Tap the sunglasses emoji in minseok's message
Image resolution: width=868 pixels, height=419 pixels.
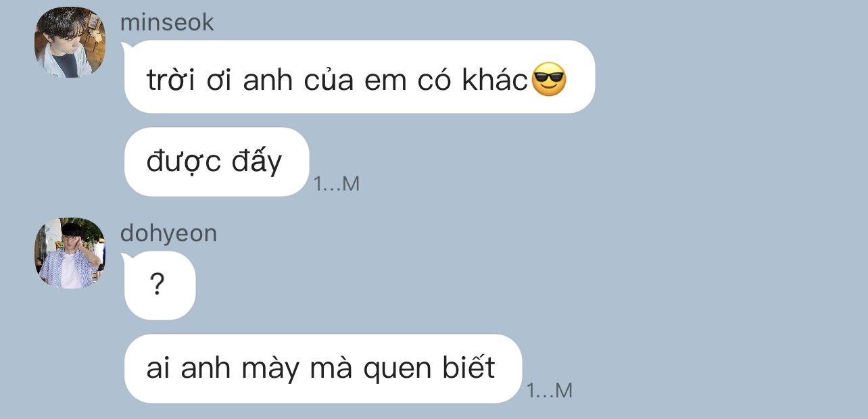tap(549, 79)
